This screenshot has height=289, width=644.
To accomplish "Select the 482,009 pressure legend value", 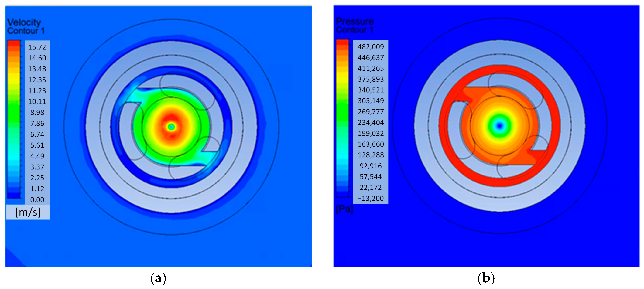I will coord(371,47).
